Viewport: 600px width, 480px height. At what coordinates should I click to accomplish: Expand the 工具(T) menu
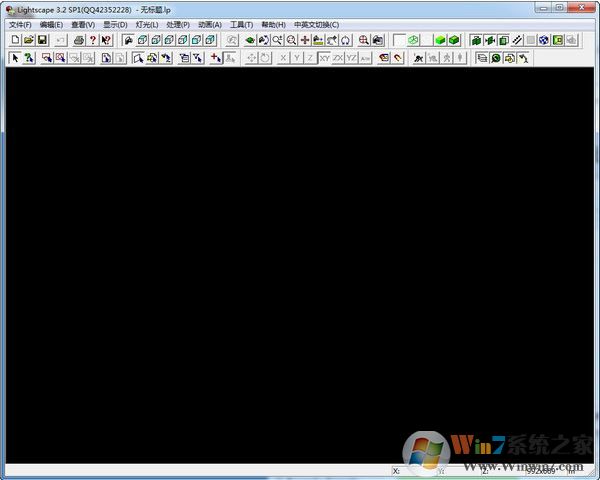pyautogui.click(x=241, y=24)
